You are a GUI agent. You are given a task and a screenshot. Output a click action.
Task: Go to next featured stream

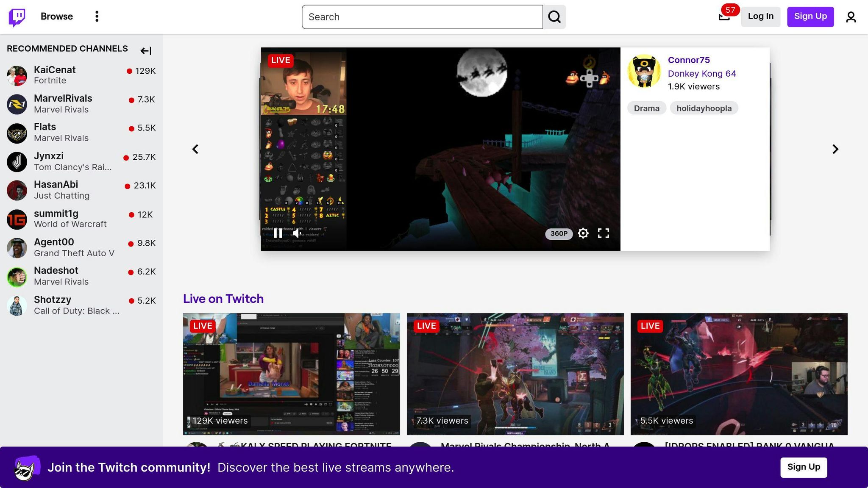click(835, 149)
